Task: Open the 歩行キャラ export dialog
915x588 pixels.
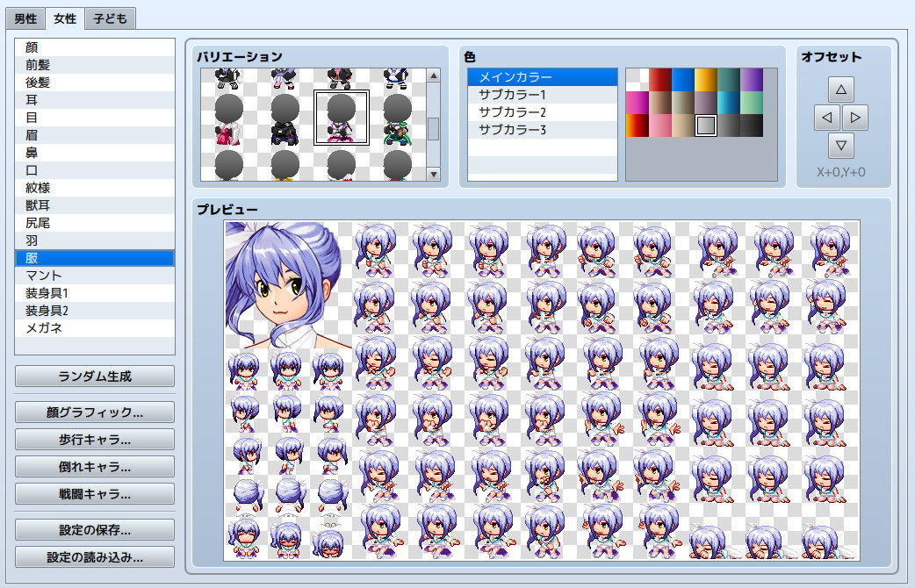Action: [x=94, y=439]
